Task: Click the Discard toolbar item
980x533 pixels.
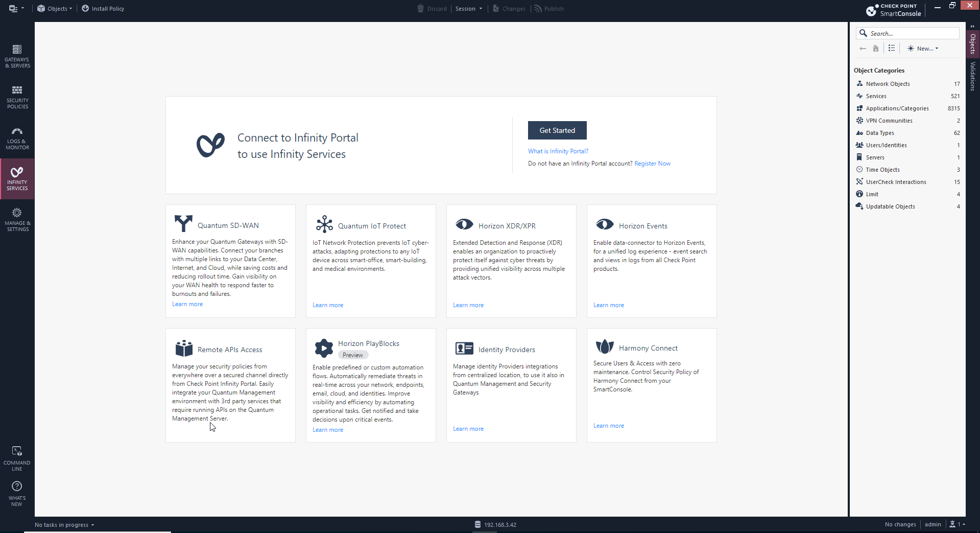Action: pyautogui.click(x=432, y=9)
